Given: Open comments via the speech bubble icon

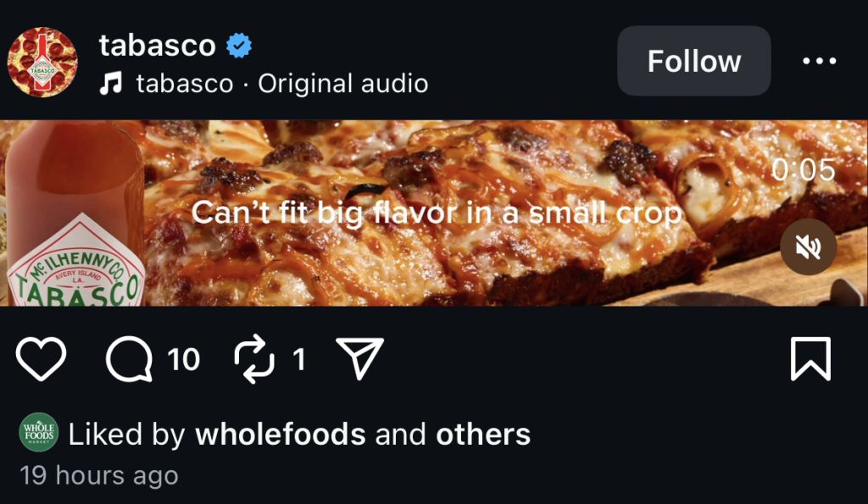Looking at the screenshot, I should pyautogui.click(x=130, y=360).
